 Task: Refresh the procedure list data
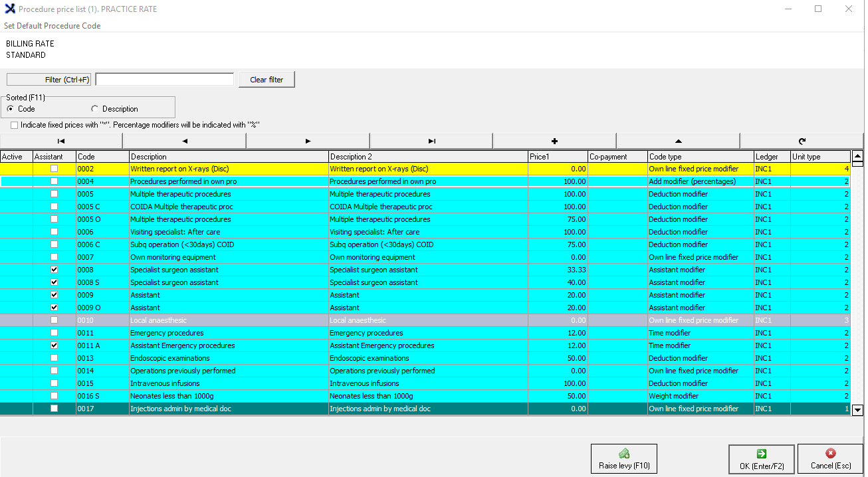[802, 141]
